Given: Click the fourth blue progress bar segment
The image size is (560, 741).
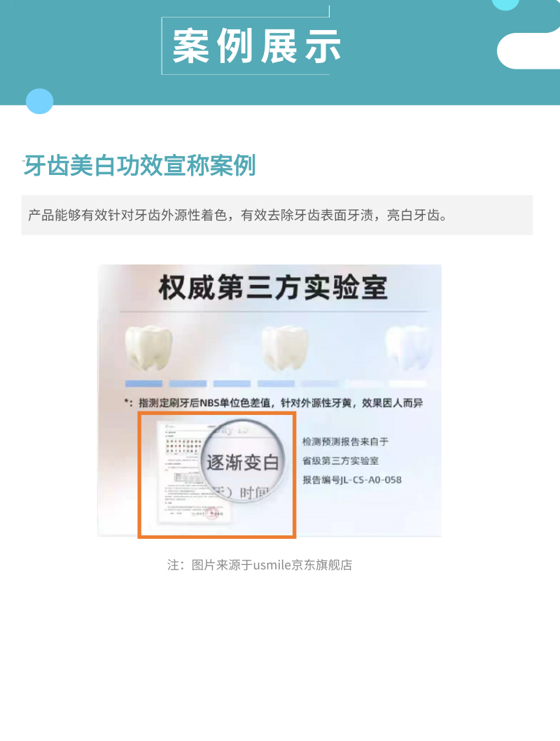Looking at the screenshot, I should (x=276, y=383).
